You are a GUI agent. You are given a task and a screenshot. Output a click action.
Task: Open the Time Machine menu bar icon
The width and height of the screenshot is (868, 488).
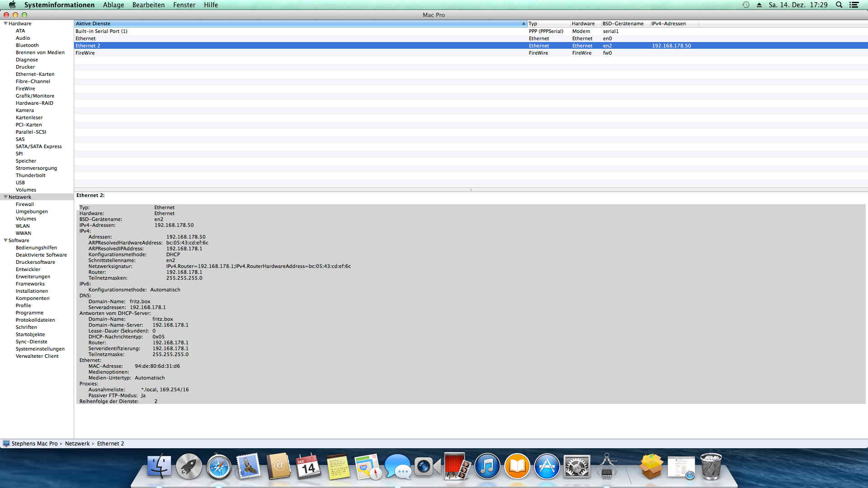point(746,5)
